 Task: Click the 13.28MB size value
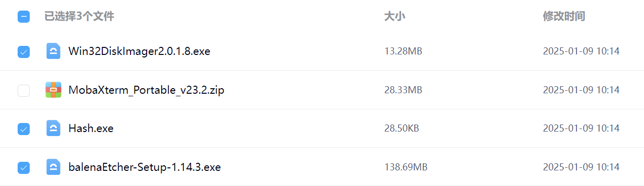(x=403, y=51)
